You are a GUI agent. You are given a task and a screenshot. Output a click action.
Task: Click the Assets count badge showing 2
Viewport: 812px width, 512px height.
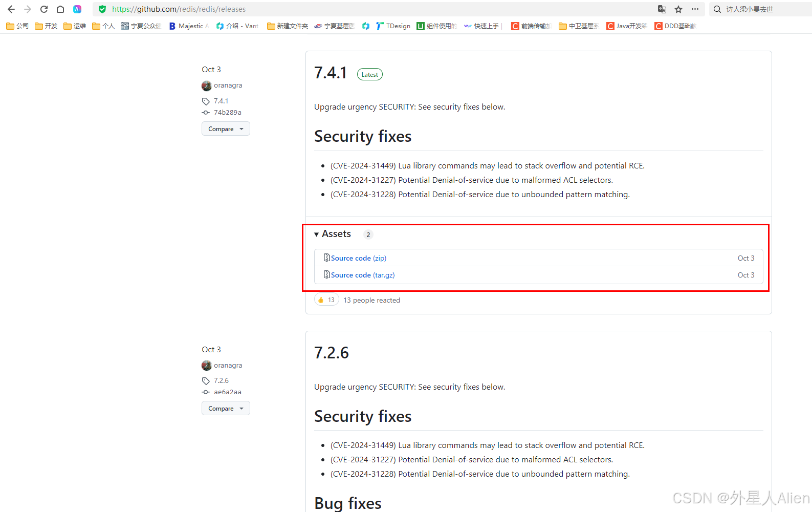coord(368,234)
